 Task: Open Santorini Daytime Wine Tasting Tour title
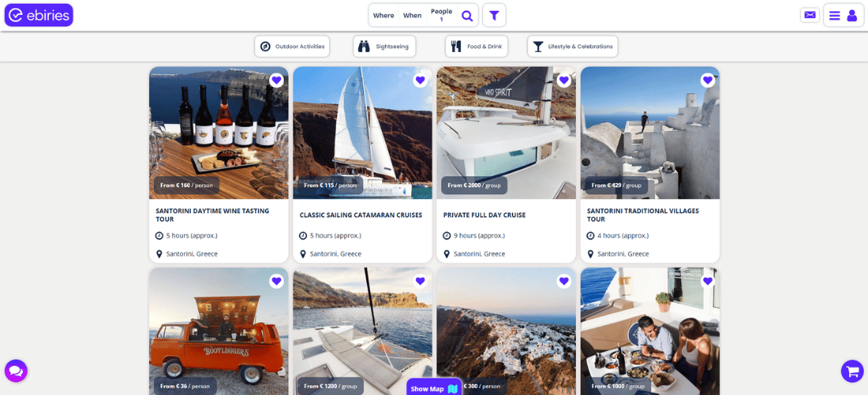coord(212,215)
